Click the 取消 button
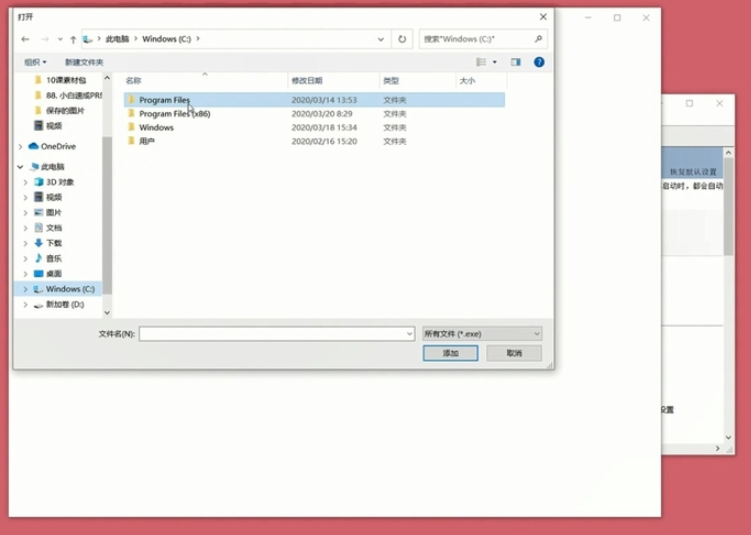This screenshot has height=535, width=751. [514, 353]
